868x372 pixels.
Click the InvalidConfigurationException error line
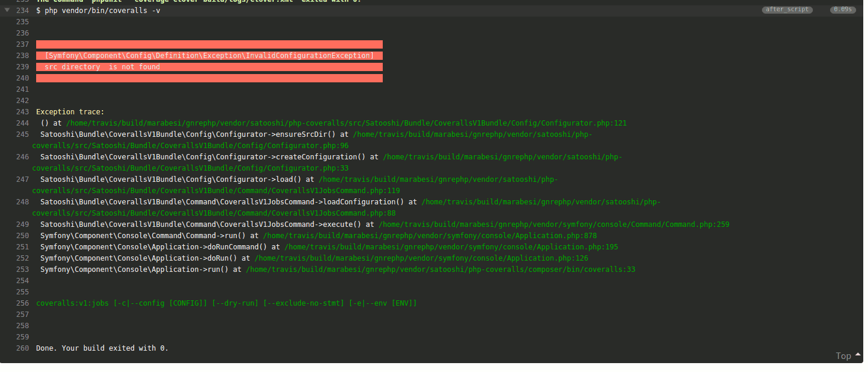(209, 56)
